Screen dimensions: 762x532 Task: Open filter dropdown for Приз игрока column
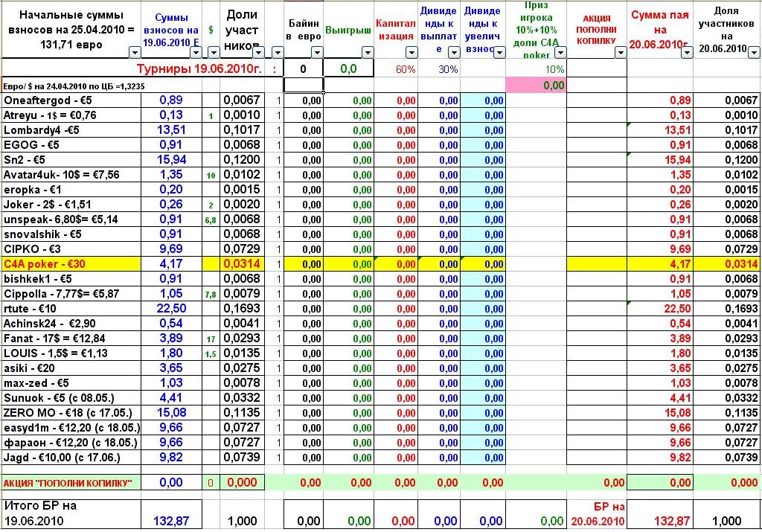(x=560, y=52)
